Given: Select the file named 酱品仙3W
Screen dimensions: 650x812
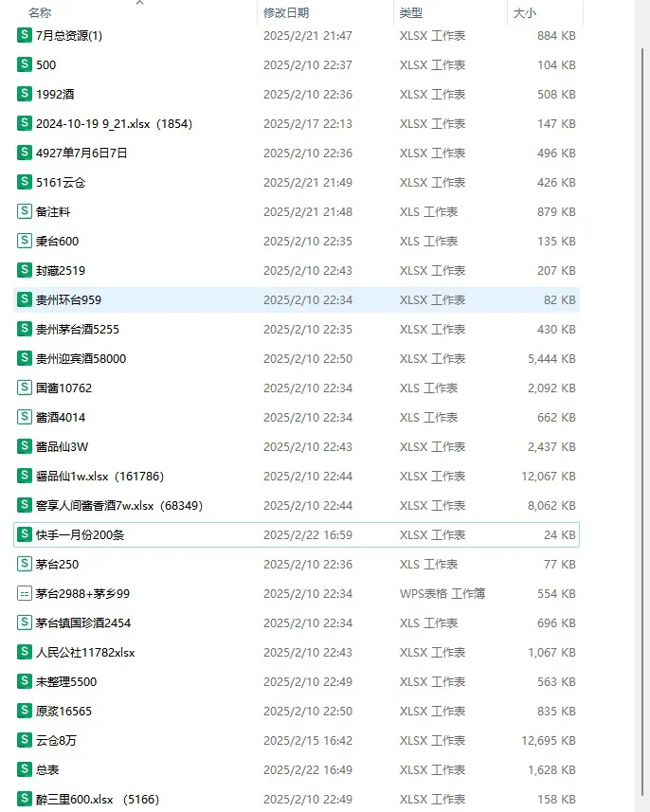Looking at the screenshot, I should coord(63,446).
